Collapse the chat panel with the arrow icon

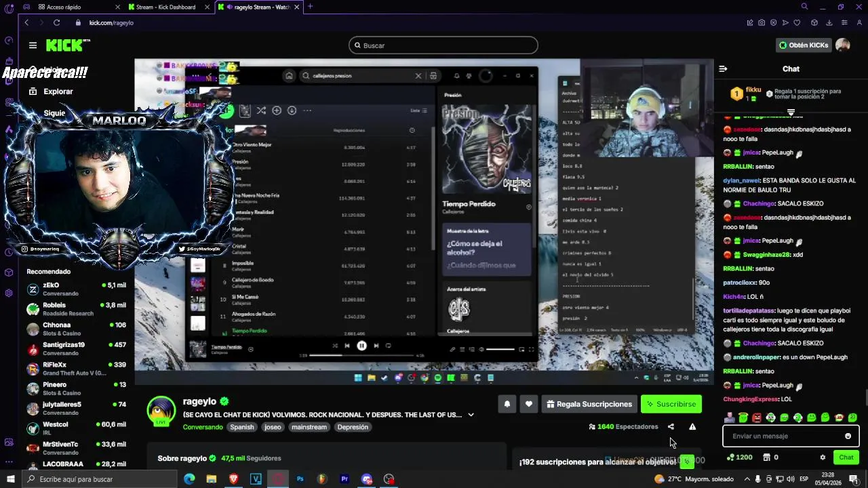coord(723,68)
